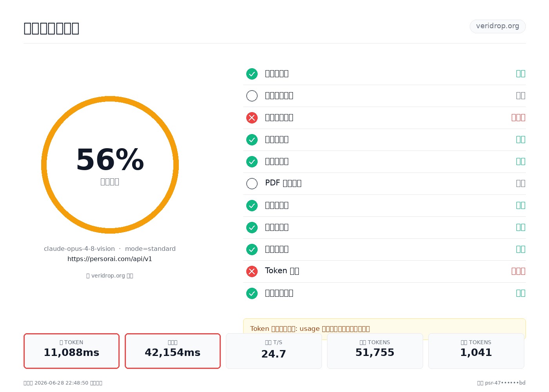Select the 1,041 TOKENS stat card
The width and height of the screenshot is (549, 392).
[476, 351]
